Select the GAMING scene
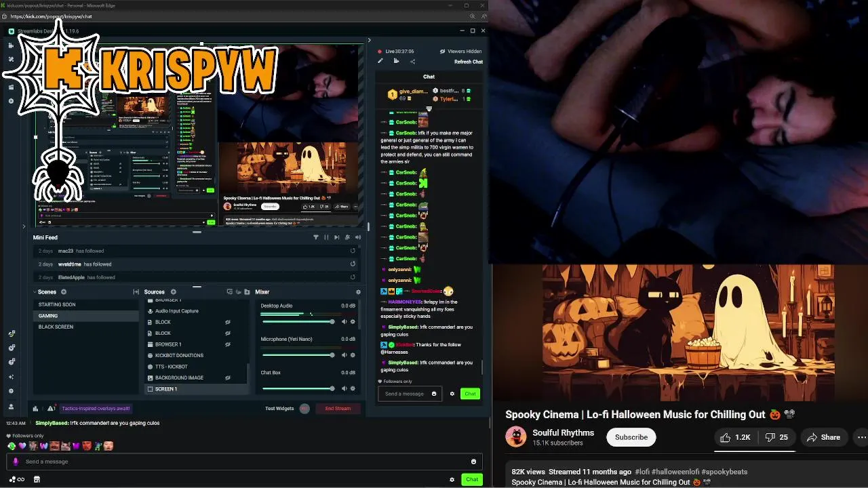Image resolution: width=868 pixels, height=488 pixels. (x=86, y=316)
